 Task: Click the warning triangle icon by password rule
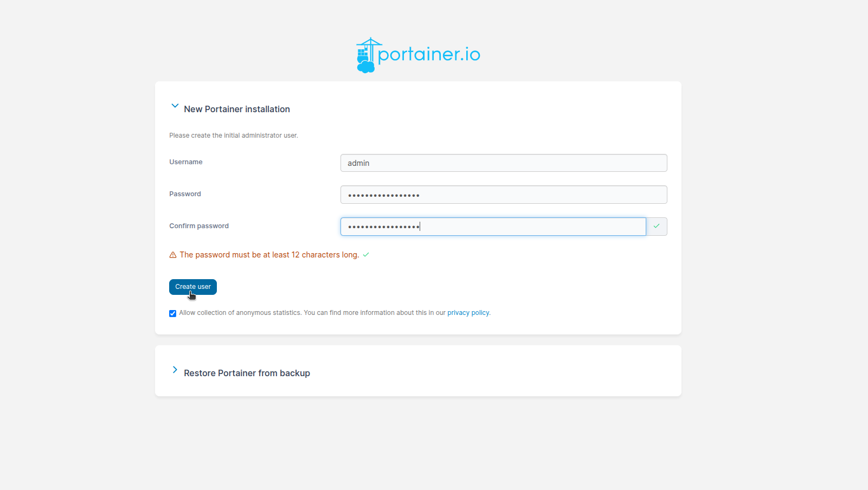173,255
